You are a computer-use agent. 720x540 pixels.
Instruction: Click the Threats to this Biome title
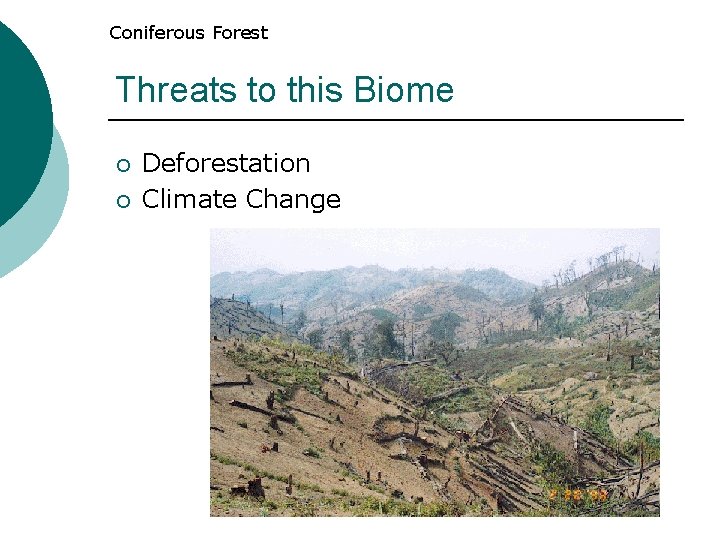(x=285, y=89)
